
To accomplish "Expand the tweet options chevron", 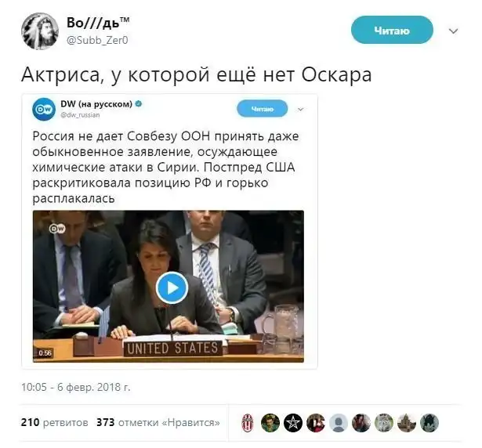I will click(454, 31).
